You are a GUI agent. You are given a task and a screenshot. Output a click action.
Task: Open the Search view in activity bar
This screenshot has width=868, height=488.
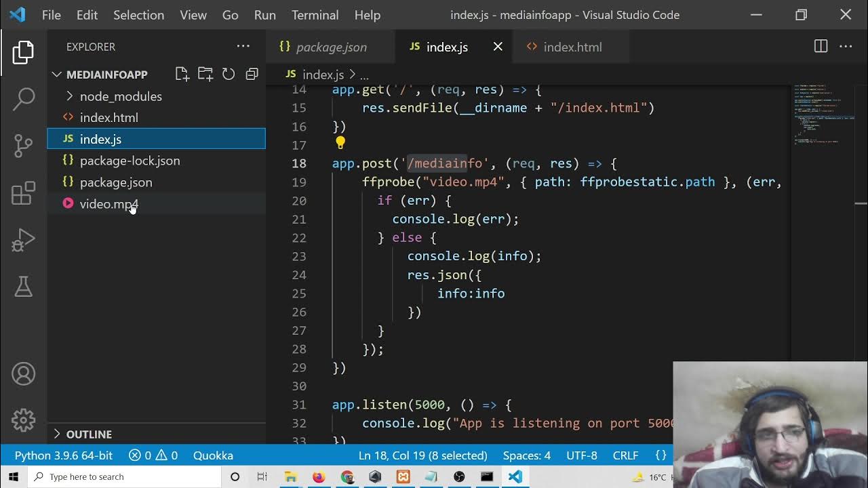click(23, 99)
